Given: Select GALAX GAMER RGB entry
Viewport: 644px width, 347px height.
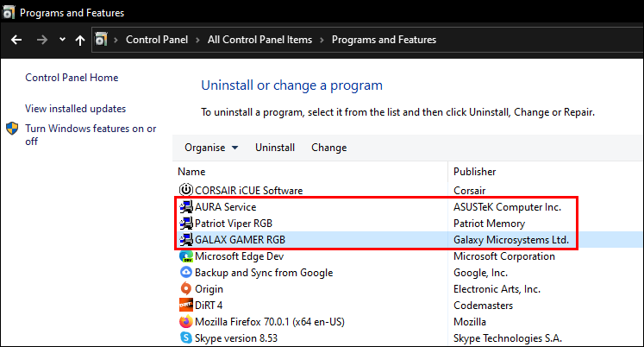Looking at the screenshot, I should [x=240, y=240].
